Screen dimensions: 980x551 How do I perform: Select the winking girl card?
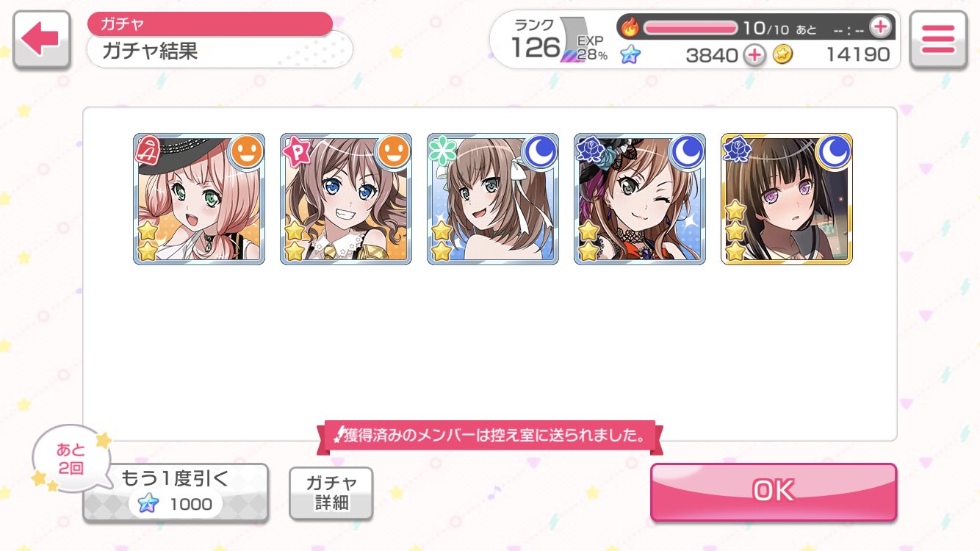(x=640, y=199)
